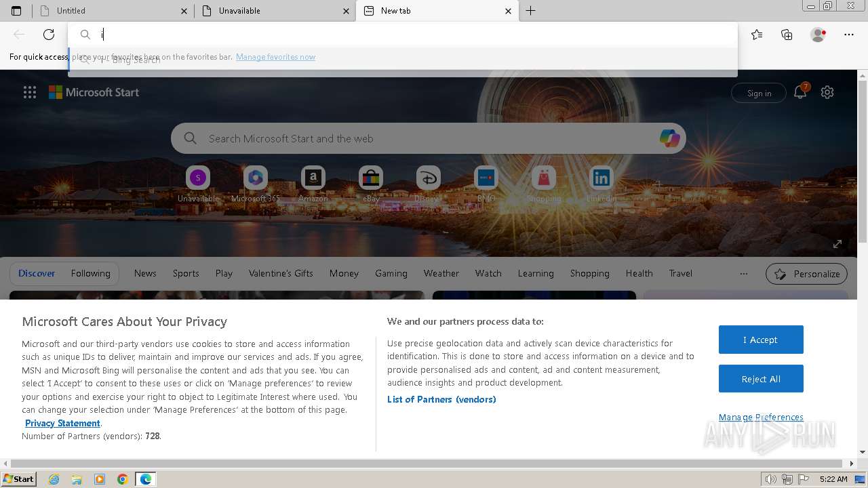The width and height of the screenshot is (868, 488).
Task: Open the Watch category
Action: coord(488,273)
